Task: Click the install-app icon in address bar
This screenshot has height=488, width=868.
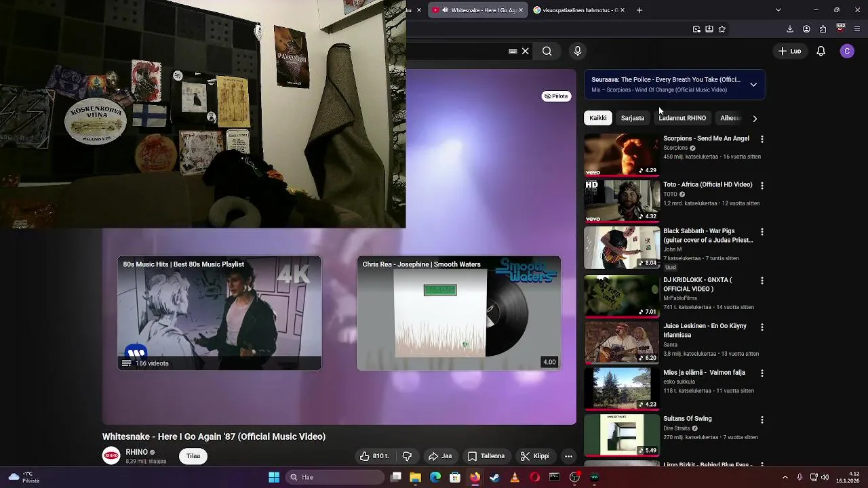Action: [709, 29]
